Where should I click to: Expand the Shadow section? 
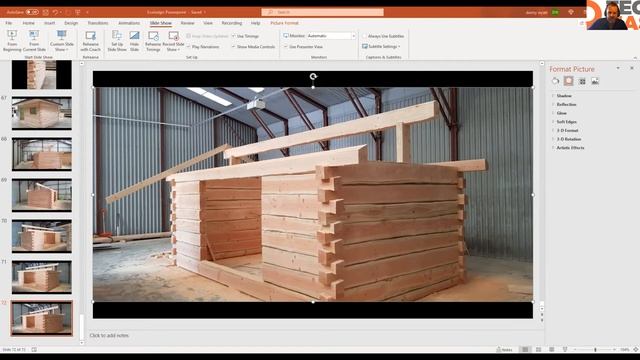564,96
